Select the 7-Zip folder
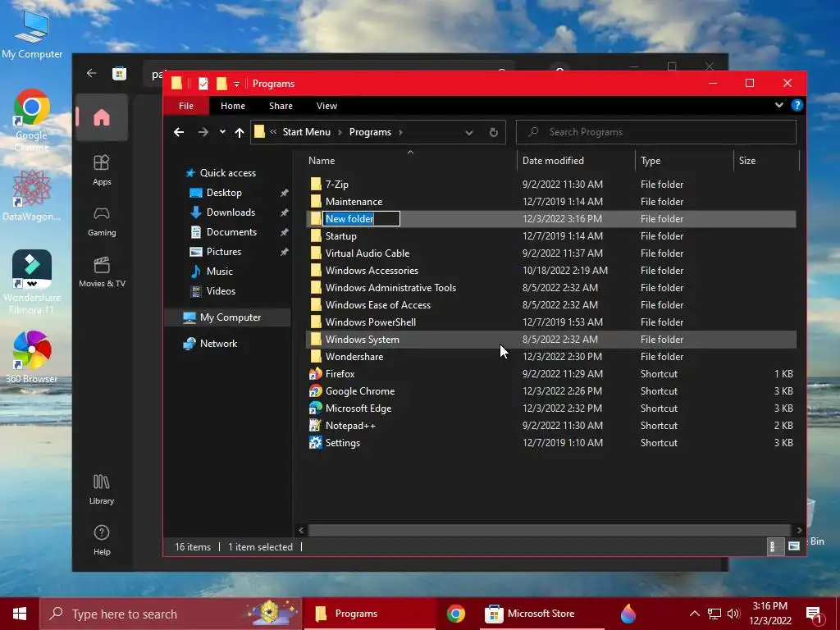Viewport: 840px width, 630px height. click(337, 185)
